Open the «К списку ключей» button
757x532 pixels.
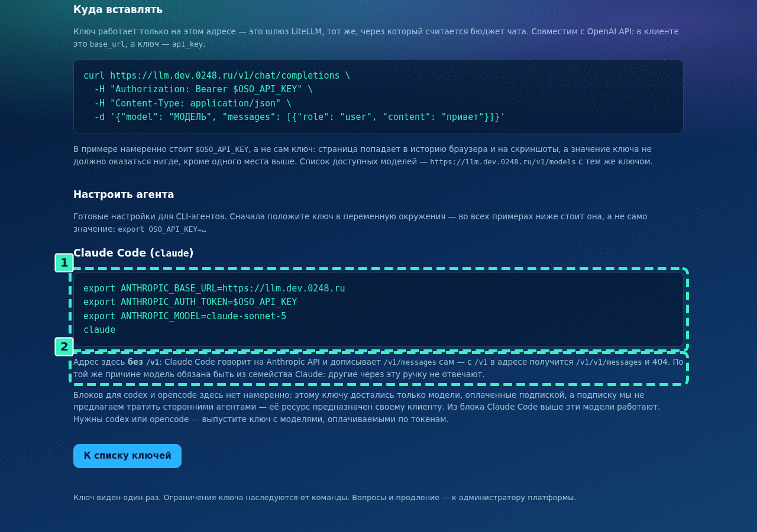pyautogui.click(x=127, y=456)
